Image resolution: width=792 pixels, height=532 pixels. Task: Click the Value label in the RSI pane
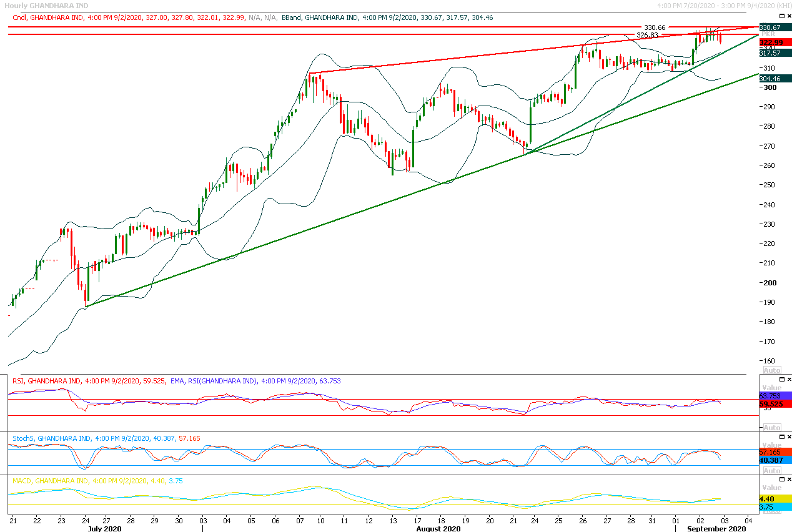pos(772,388)
